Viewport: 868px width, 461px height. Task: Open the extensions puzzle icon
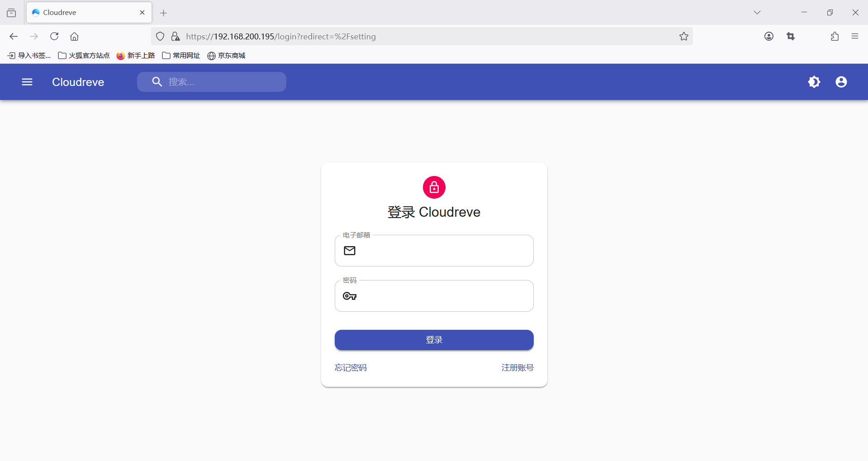click(x=835, y=36)
